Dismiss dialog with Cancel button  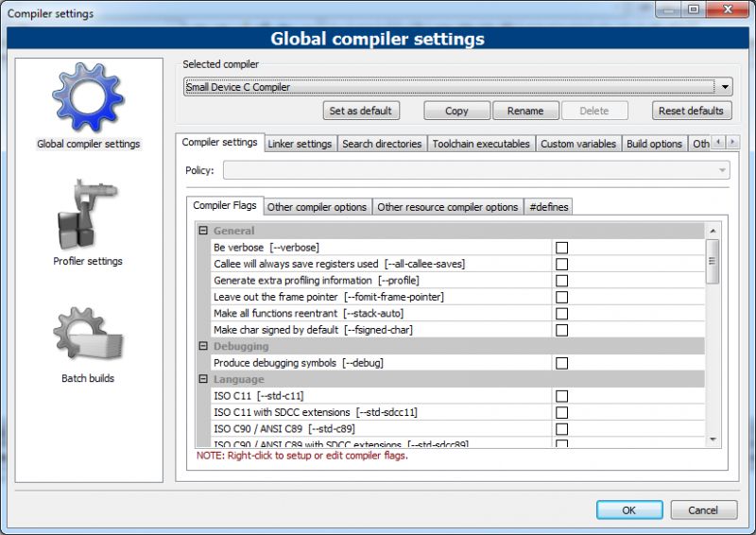point(703,509)
